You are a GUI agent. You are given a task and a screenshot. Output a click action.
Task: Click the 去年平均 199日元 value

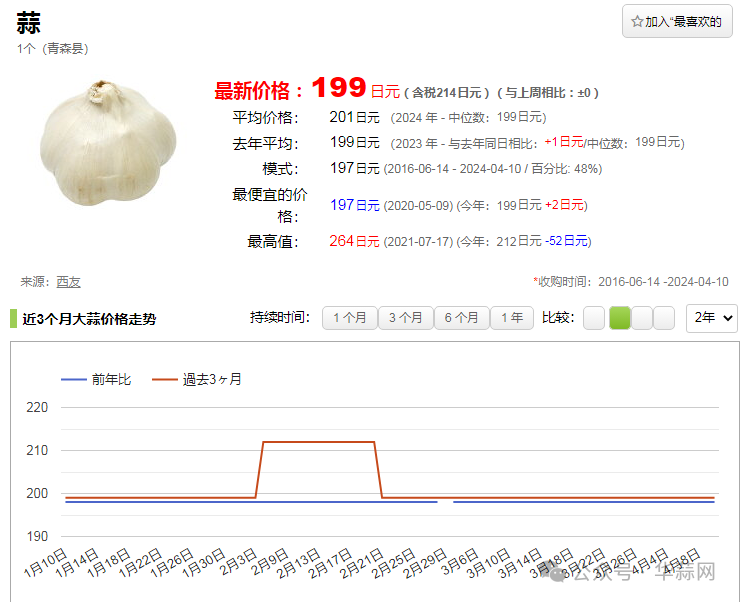(354, 142)
